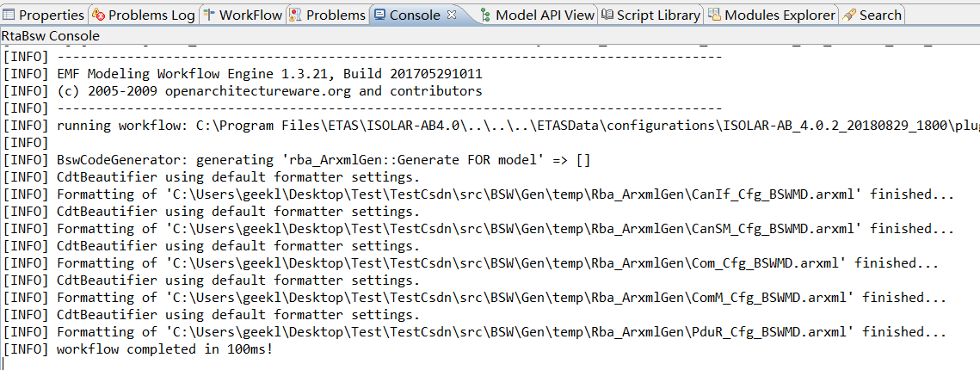This screenshot has width=980, height=370.
Task: Click the Modules Explorer tab icon
Action: coord(715,15)
